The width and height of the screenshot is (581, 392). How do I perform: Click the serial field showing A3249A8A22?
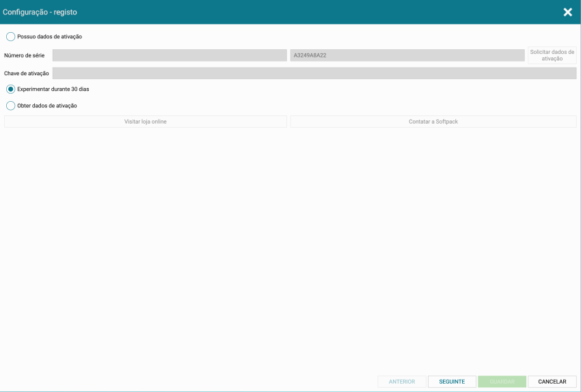click(x=407, y=55)
